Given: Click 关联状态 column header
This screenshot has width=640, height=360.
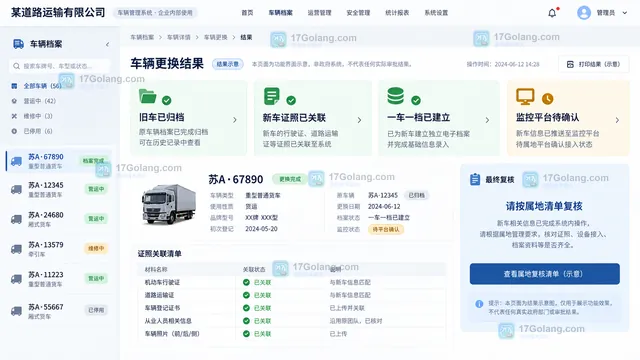Looking at the screenshot, I should click(254, 269).
